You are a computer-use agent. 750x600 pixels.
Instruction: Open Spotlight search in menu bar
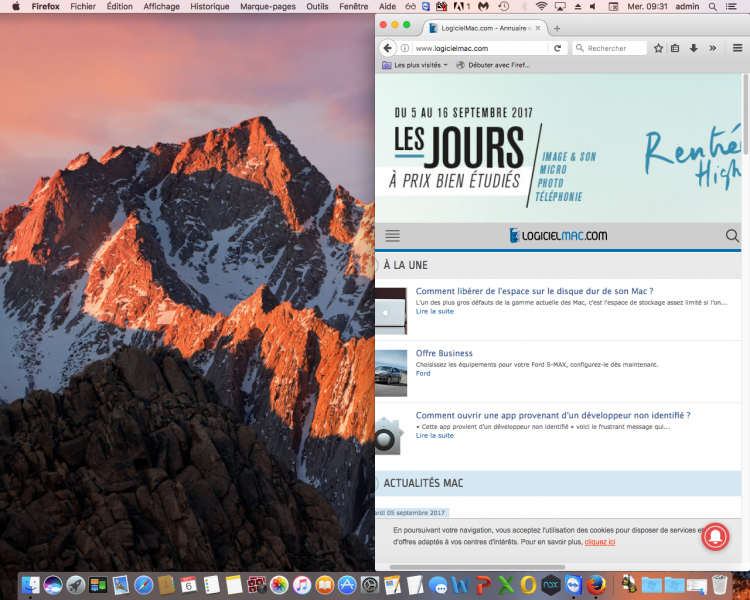tap(712, 6)
